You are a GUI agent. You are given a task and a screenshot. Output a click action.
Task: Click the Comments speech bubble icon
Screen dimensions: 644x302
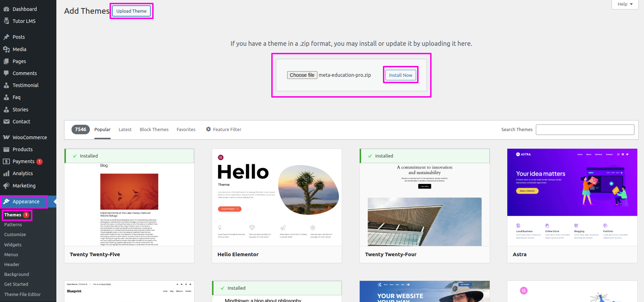point(6,73)
